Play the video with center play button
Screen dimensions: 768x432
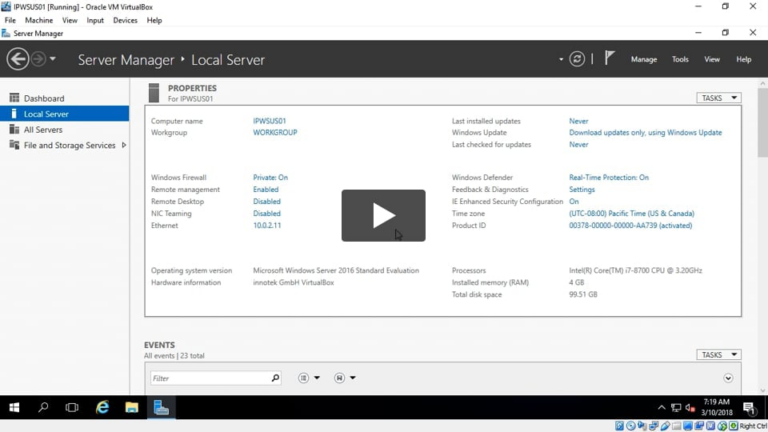383,215
